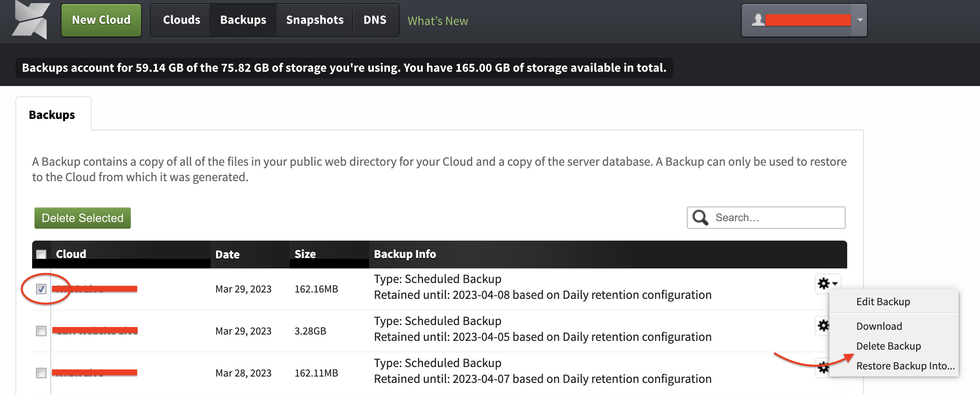Choose Delete Backup from the actions menu
The width and height of the screenshot is (980, 394).
888,346
